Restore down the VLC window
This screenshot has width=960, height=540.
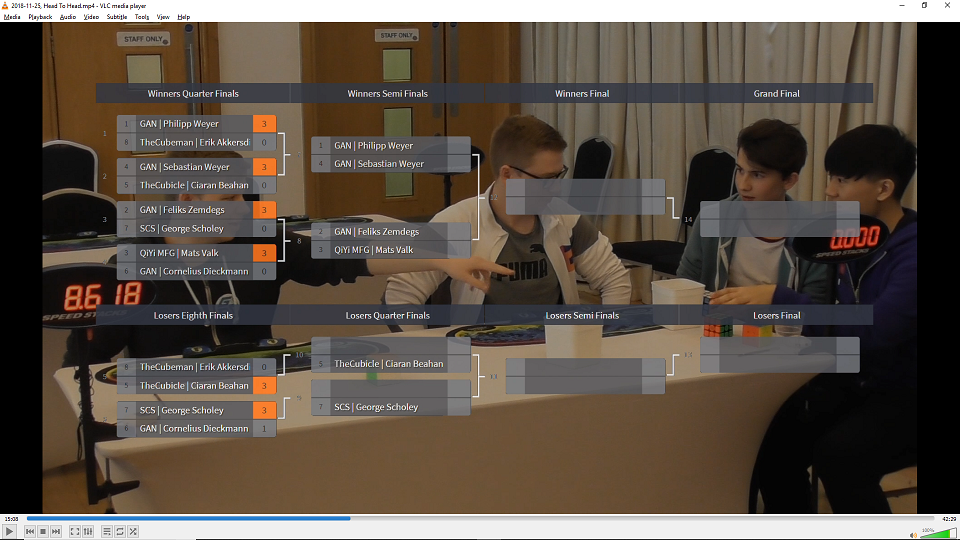click(x=924, y=6)
